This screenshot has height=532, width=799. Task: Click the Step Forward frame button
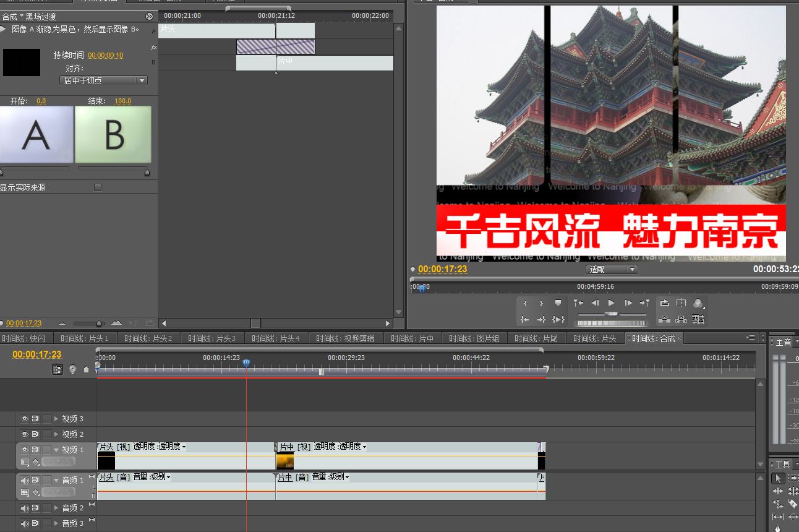click(x=628, y=303)
